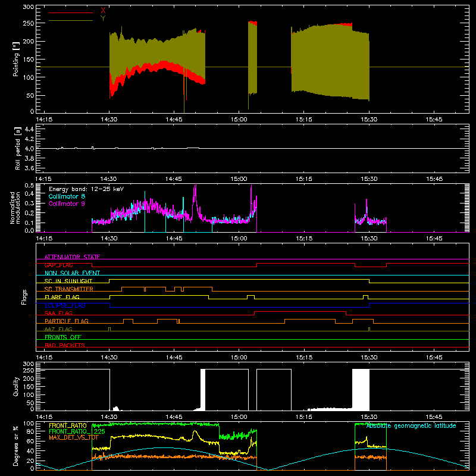Click the Pointing axis title
476x476 pixels.
pos(16,59)
